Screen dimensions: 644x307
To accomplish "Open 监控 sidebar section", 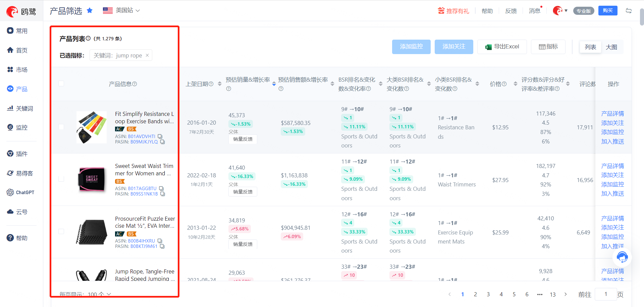I will click(17, 128).
